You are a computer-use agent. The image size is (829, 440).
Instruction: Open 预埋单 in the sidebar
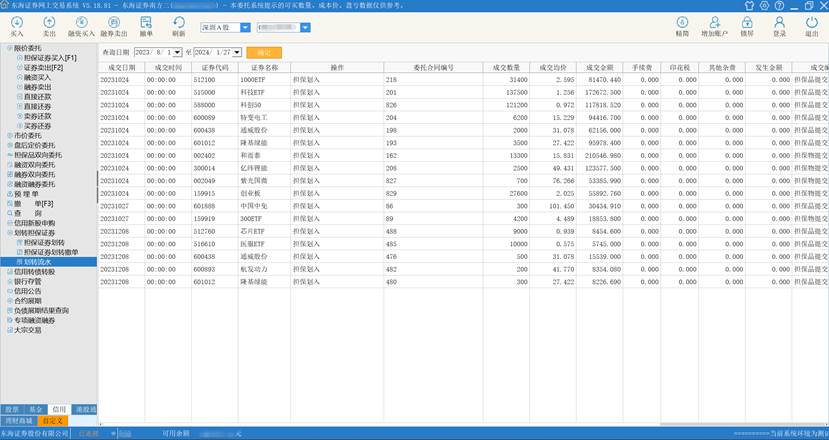click(26, 194)
